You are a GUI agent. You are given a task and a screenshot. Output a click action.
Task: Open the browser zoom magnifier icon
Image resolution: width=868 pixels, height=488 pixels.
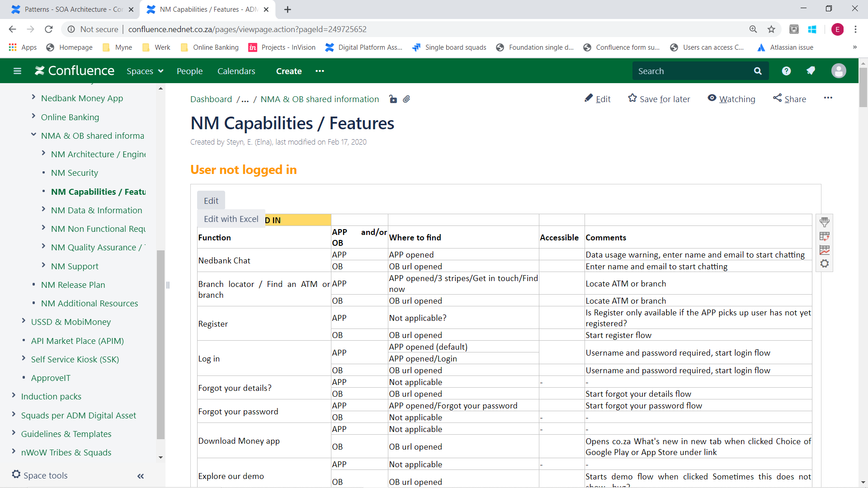click(x=753, y=29)
